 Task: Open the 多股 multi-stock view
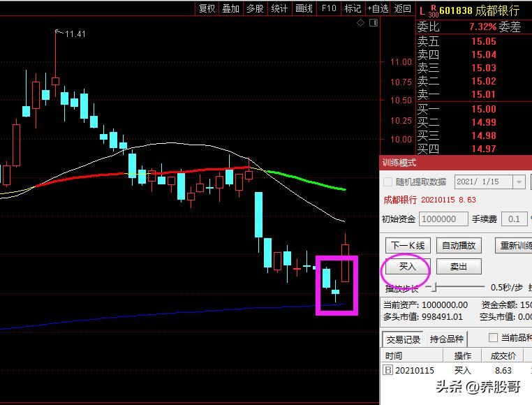click(x=255, y=8)
